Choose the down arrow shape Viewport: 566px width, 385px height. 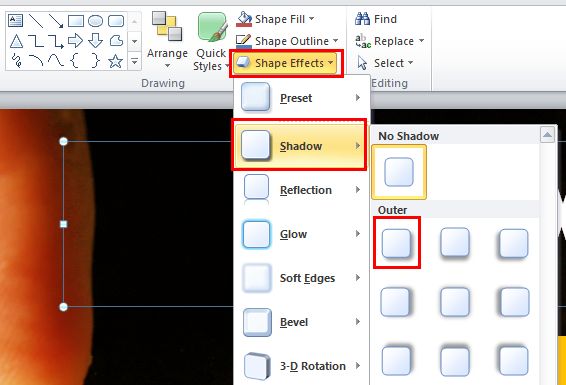(95, 41)
